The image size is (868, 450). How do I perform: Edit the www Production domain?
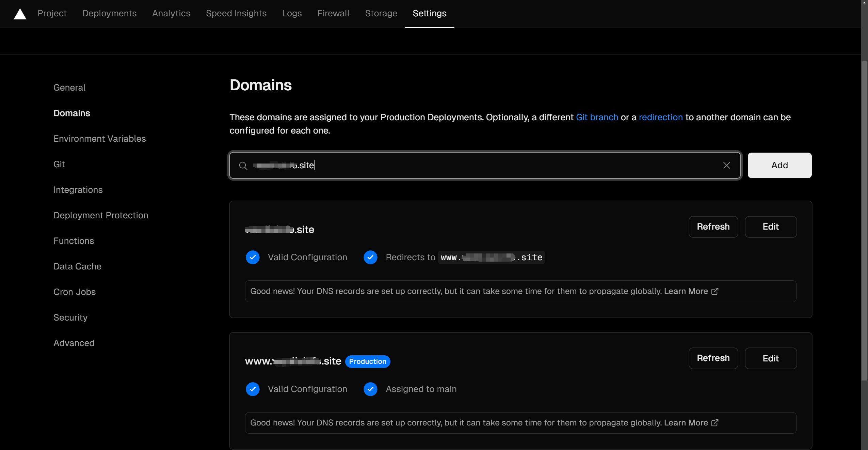coord(771,358)
